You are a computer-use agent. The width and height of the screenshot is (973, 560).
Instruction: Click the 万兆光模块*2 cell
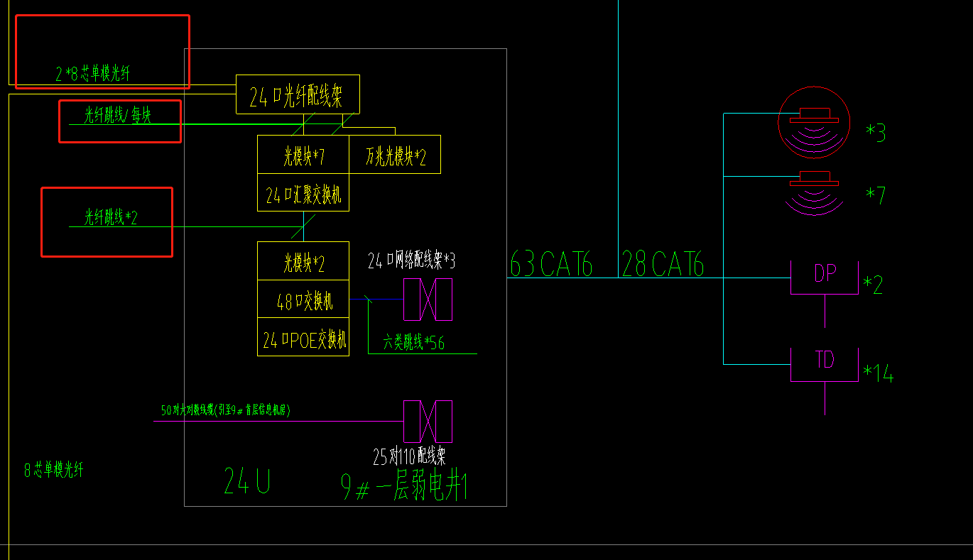point(395,155)
